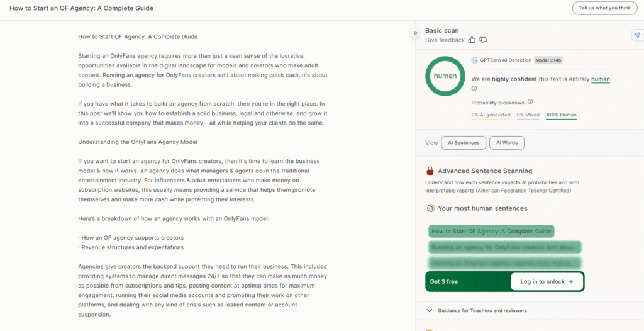Click the thumbs up feedback icon
The width and height of the screenshot is (644, 331).
[472, 40]
